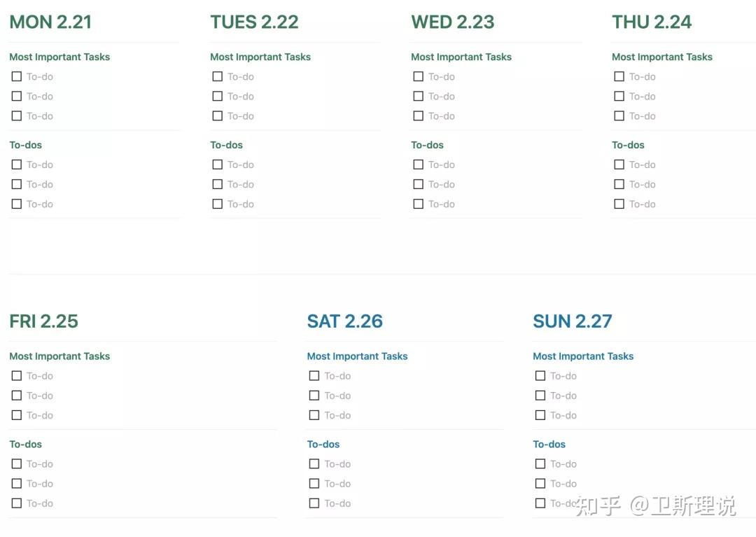
Task: Tick second To-dos checkbox under WED 2.23
Action: pos(419,184)
